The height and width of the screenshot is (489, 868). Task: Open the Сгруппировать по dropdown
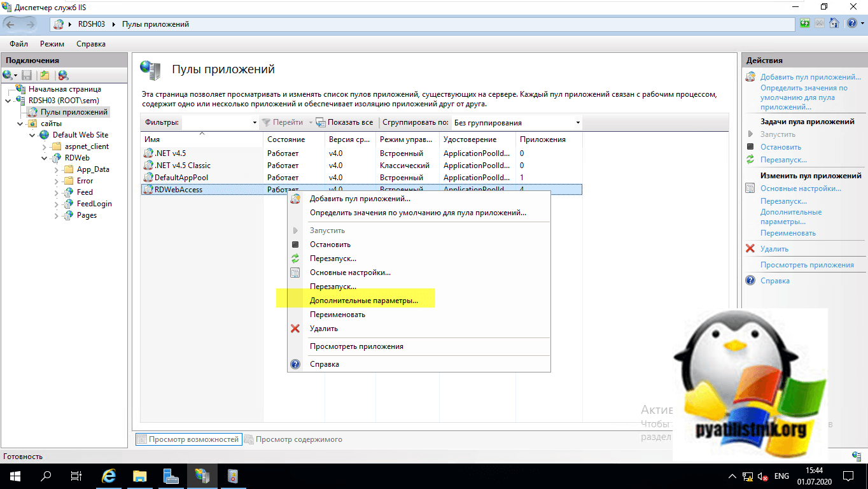click(x=517, y=122)
